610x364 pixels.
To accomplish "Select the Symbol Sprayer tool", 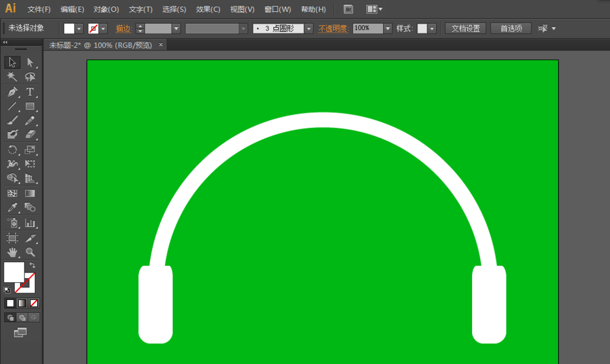I will [12, 223].
